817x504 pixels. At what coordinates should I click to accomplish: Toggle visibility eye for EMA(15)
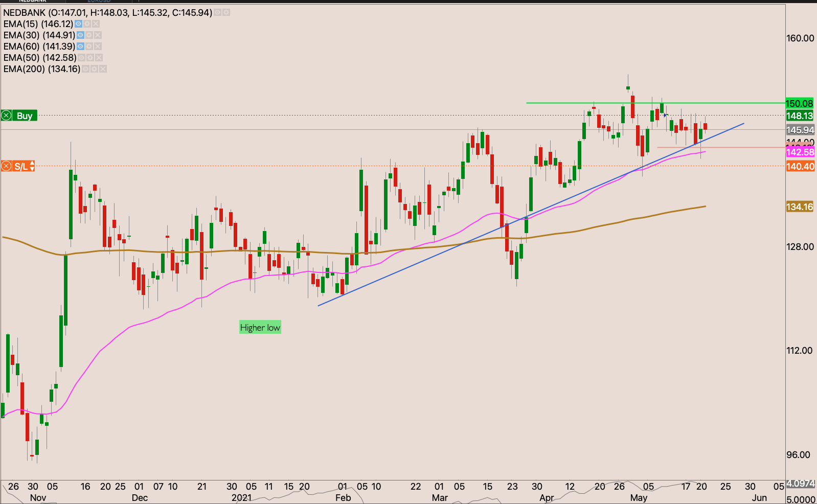(x=78, y=24)
